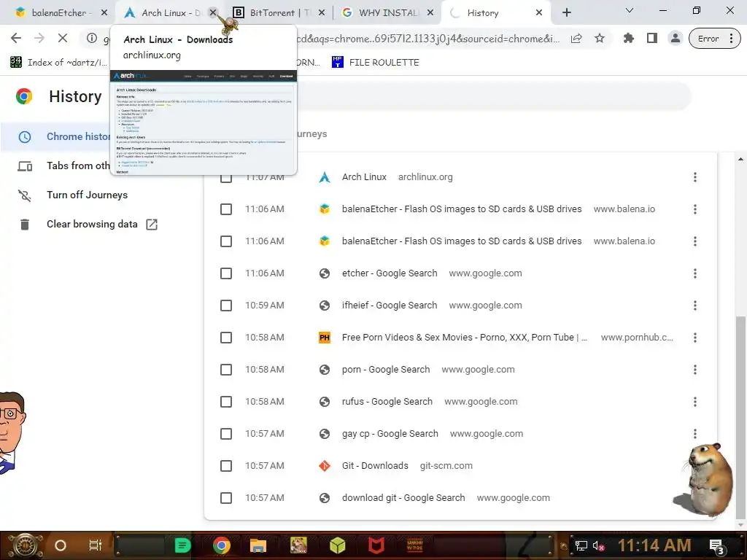Open the Chrome profile avatar menu
The image size is (747, 560).
click(x=675, y=38)
